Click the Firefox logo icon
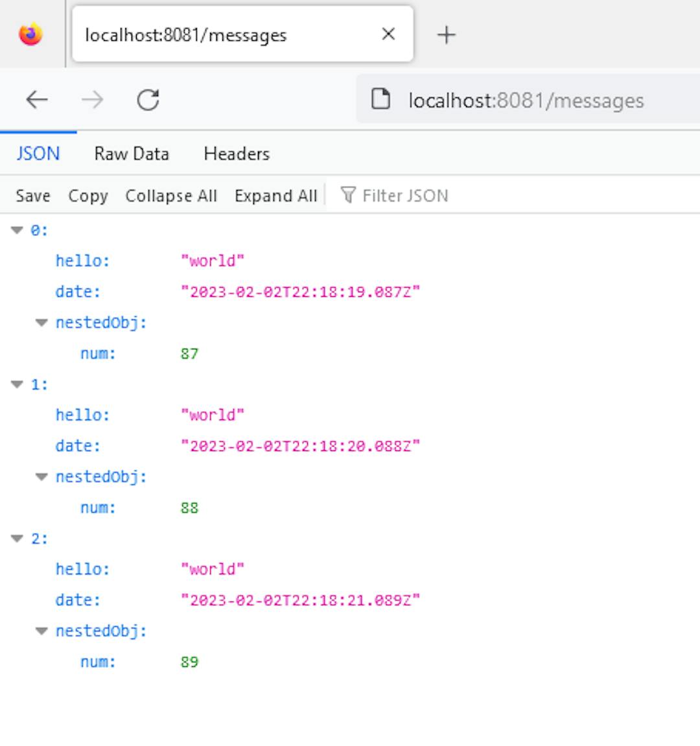 point(31,34)
